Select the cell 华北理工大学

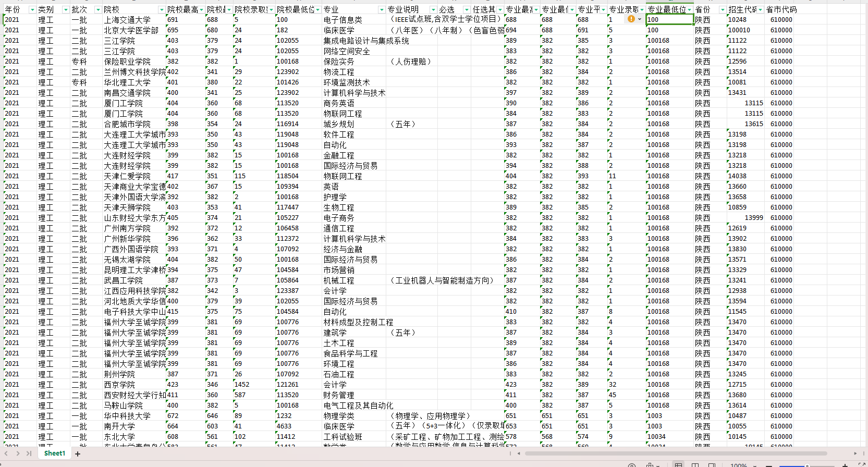pos(134,82)
